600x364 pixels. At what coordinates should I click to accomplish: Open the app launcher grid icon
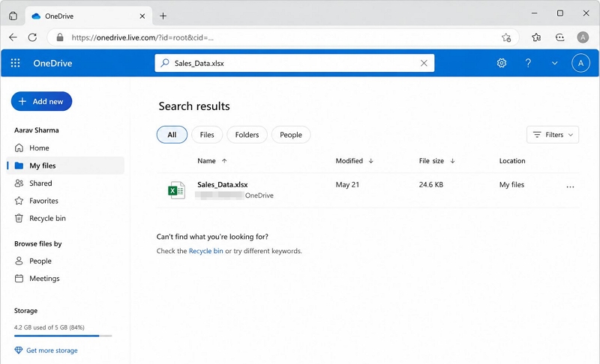15,63
